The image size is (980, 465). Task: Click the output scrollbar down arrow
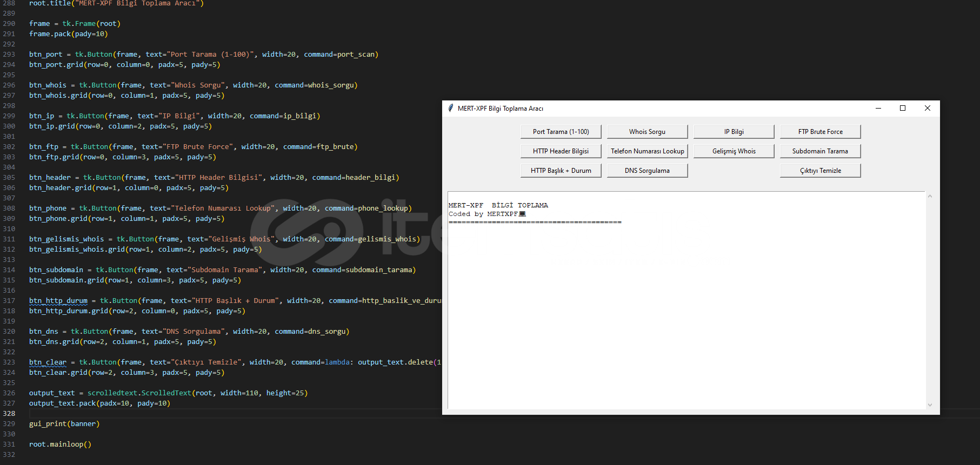pyautogui.click(x=930, y=405)
